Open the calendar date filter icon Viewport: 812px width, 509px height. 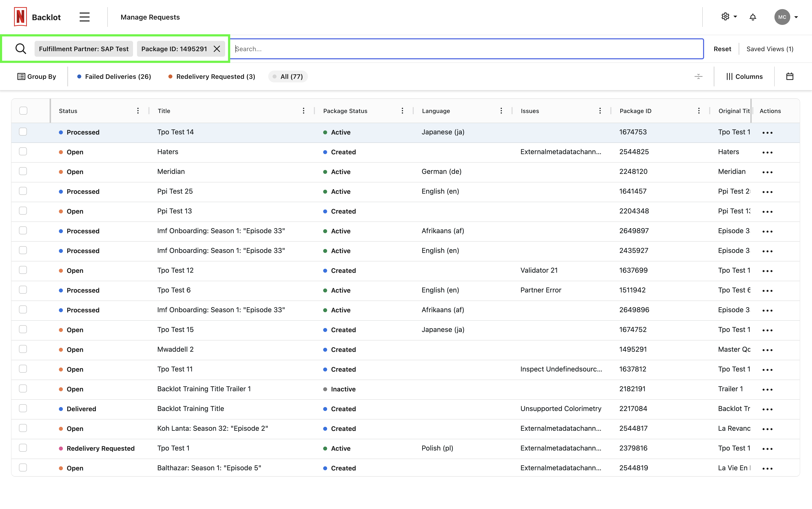coord(789,76)
